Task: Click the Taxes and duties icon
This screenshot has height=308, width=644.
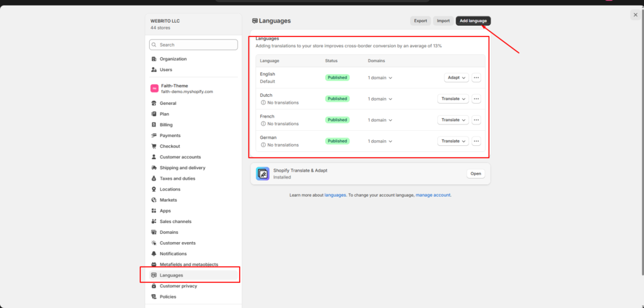Action: click(154, 179)
